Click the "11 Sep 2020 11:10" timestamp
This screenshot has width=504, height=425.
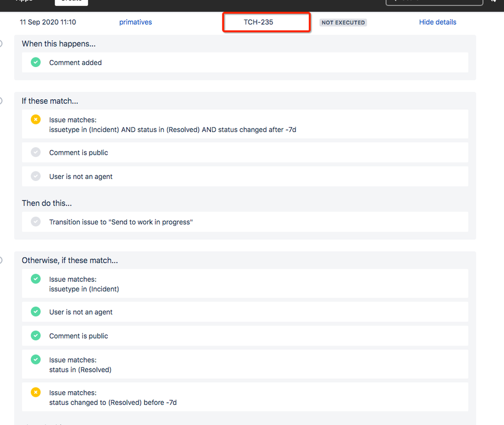tap(48, 22)
